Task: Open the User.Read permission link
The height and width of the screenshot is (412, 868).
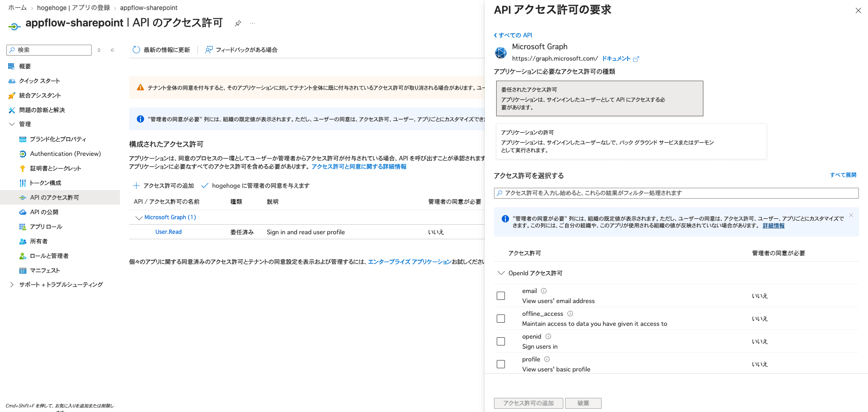Action: coord(168,232)
